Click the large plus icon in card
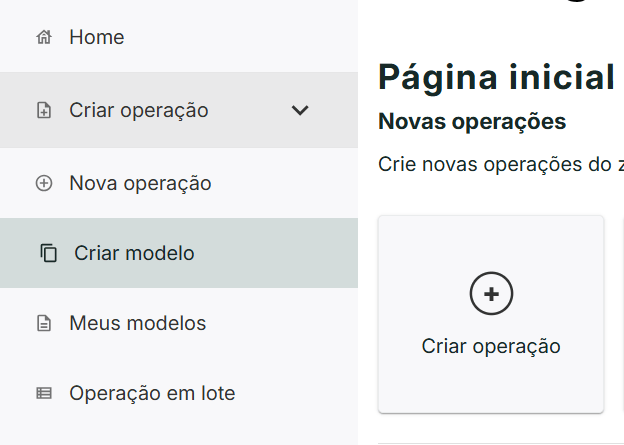Screen dimensions: 624x445 (x=491, y=293)
